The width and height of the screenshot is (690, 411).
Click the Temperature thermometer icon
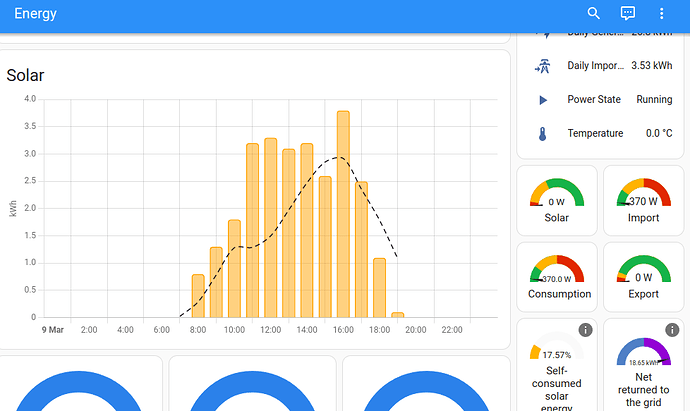[543, 134]
